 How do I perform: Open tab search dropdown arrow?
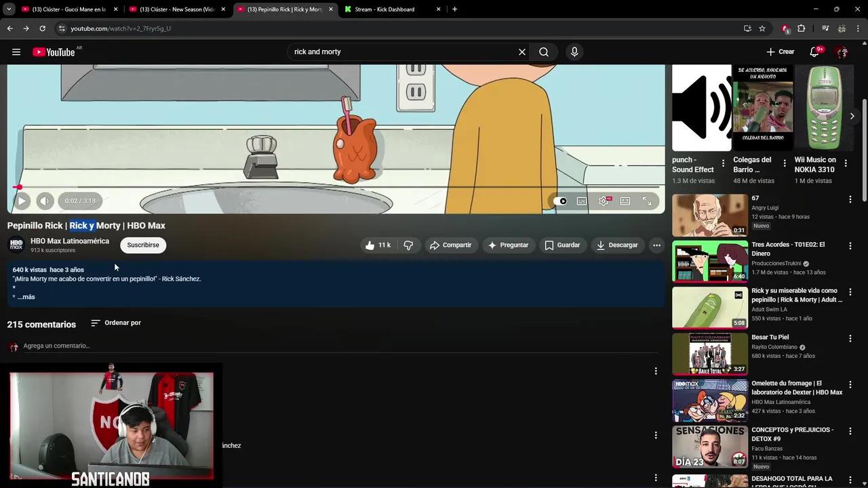click(x=8, y=9)
